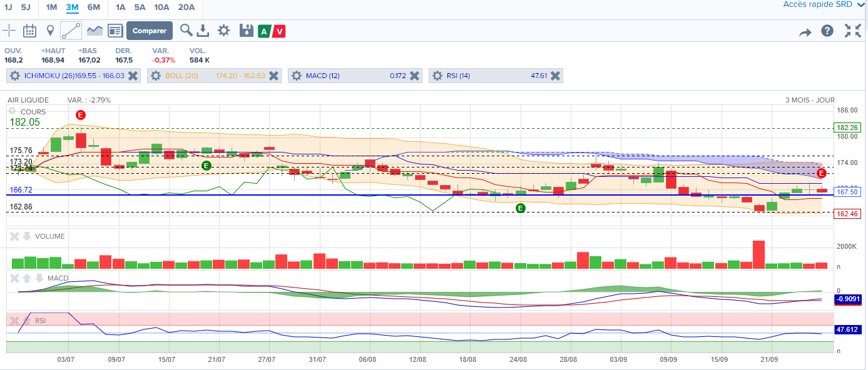Open the share arrow icon
The height and width of the screenshot is (370, 868).
tap(805, 32)
